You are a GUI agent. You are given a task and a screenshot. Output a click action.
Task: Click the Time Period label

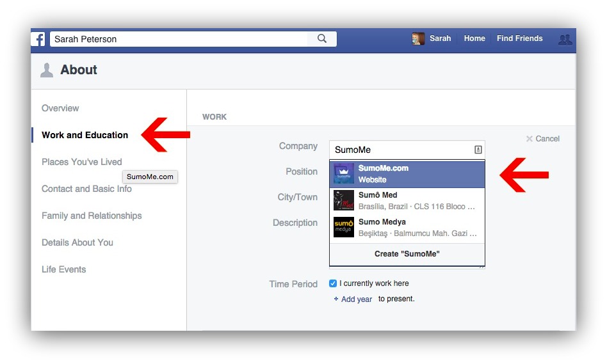coord(293,284)
